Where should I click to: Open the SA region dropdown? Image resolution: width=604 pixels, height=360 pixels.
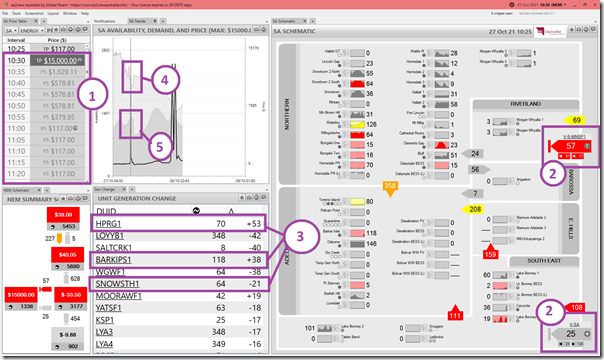click(x=11, y=30)
